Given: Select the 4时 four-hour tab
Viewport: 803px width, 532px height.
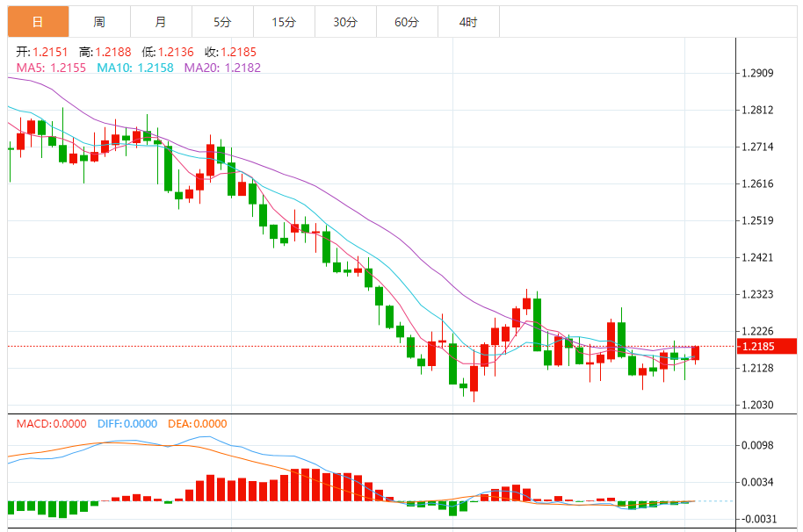Looking at the screenshot, I should pos(468,22).
